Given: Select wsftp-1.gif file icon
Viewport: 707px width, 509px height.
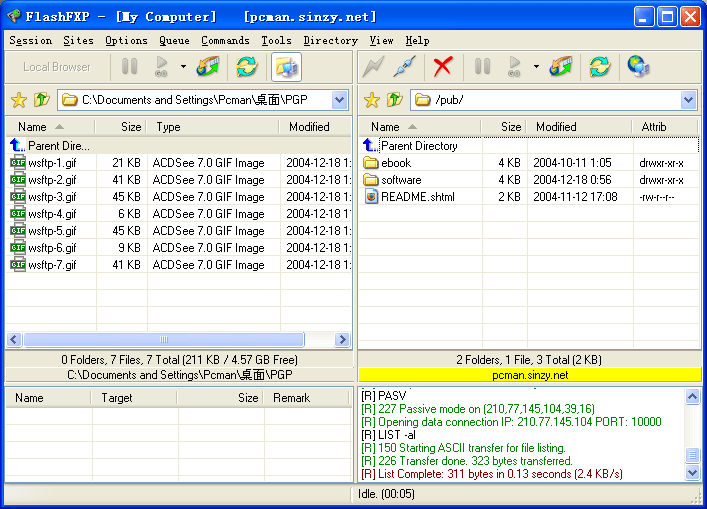Looking at the screenshot, I should pyautogui.click(x=18, y=162).
